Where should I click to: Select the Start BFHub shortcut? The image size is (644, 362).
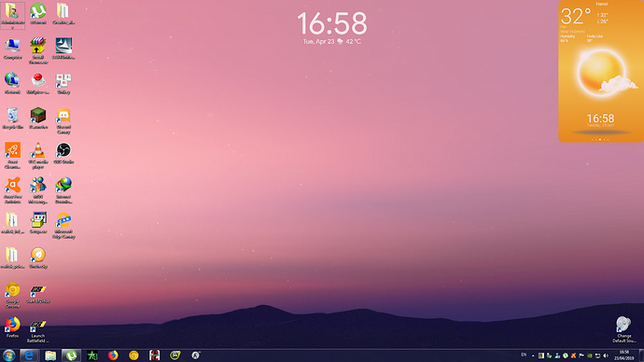[x=37, y=293]
